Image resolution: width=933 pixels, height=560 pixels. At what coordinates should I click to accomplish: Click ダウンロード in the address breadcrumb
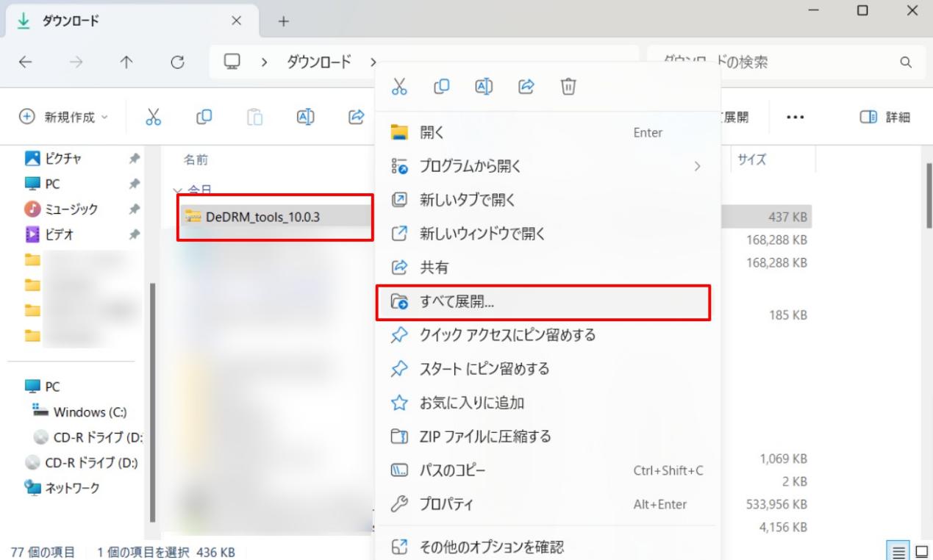tap(318, 62)
